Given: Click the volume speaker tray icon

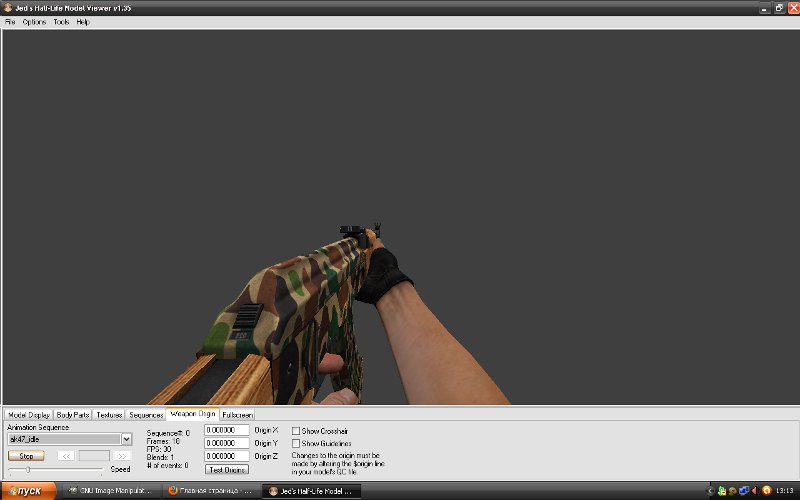Looking at the screenshot, I should point(755,491).
